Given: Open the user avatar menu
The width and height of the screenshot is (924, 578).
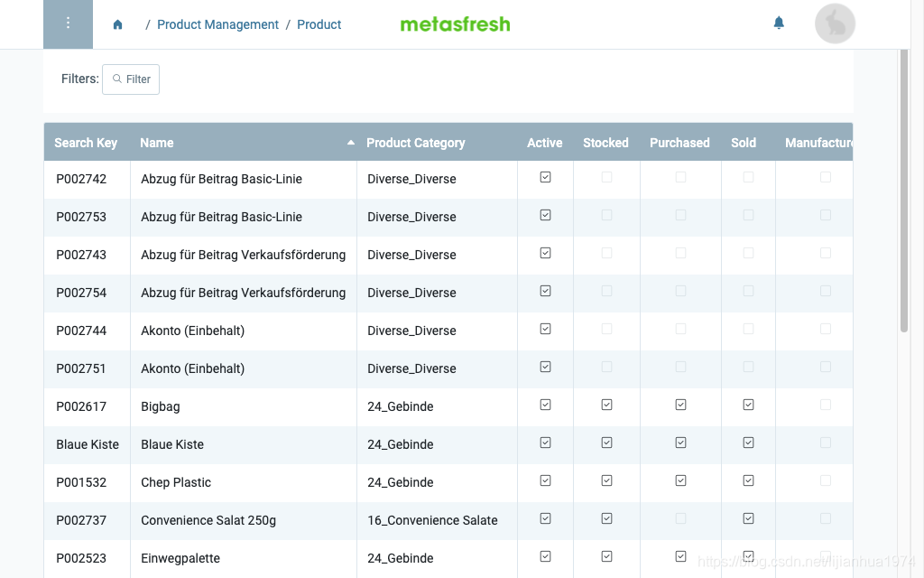Looking at the screenshot, I should point(835,24).
